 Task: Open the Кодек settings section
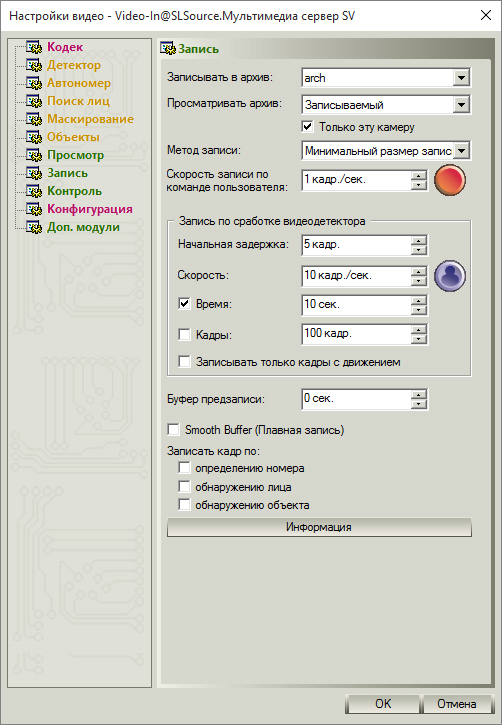65,47
